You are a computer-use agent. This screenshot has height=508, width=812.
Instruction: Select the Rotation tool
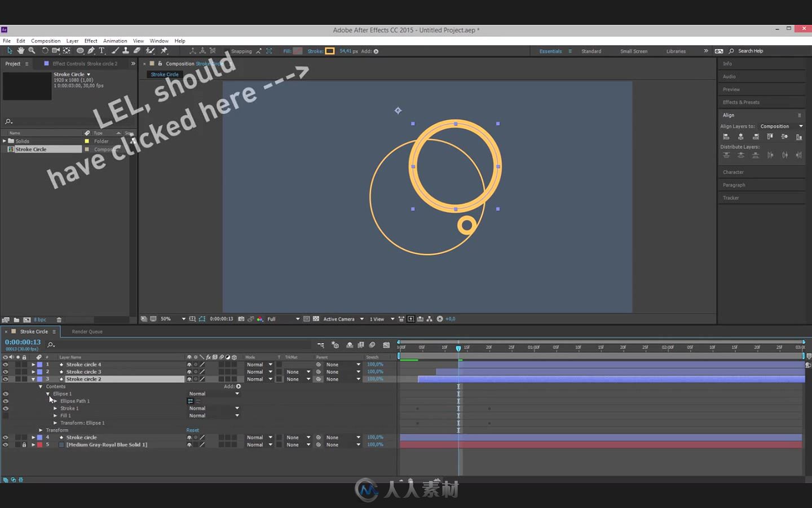tap(45, 51)
